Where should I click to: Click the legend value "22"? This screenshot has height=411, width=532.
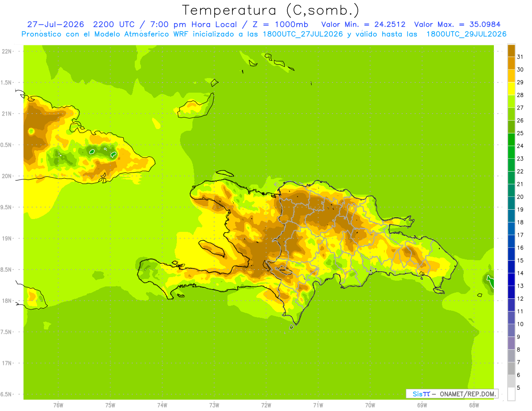point(520,171)
